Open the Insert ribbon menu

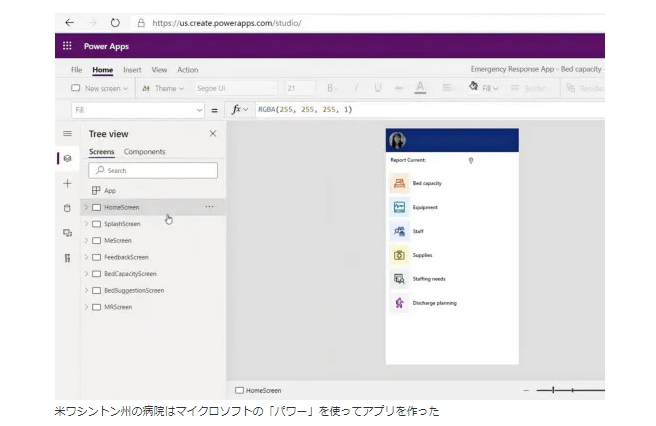point(132,70)
